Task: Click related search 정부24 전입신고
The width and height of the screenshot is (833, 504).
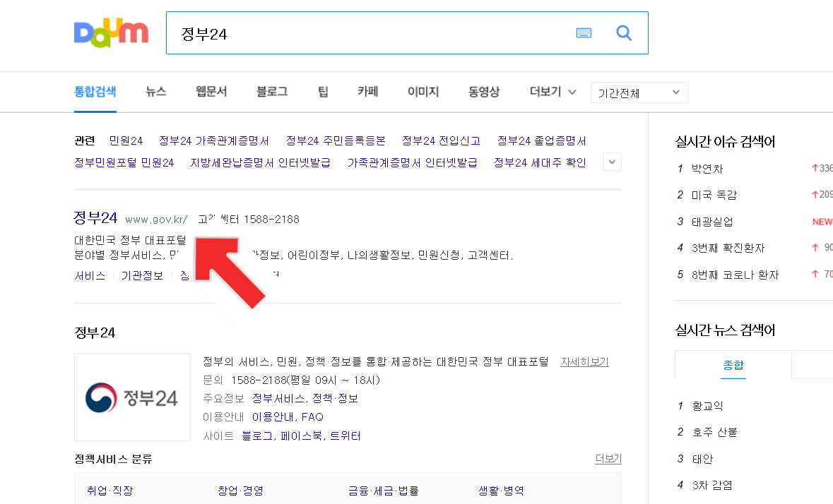Action: click(x=441, y=140)
